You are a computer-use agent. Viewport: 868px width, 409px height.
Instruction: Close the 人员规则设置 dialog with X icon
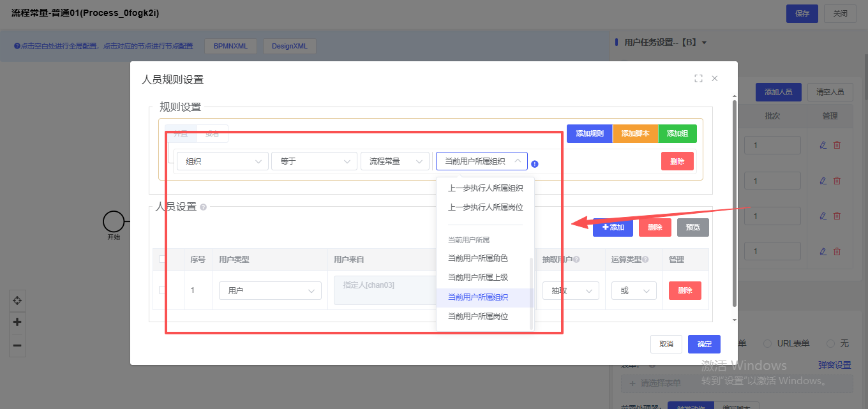(x=715, y=78)
